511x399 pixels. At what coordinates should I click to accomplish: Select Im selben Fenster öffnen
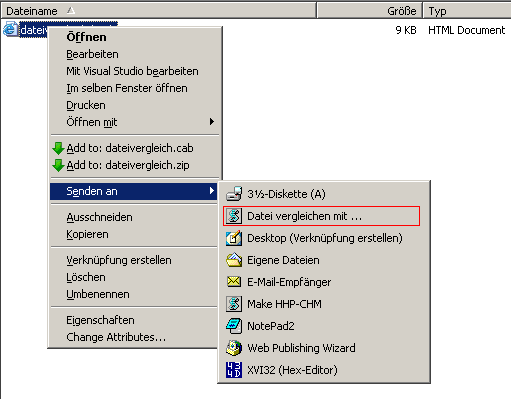135,88
